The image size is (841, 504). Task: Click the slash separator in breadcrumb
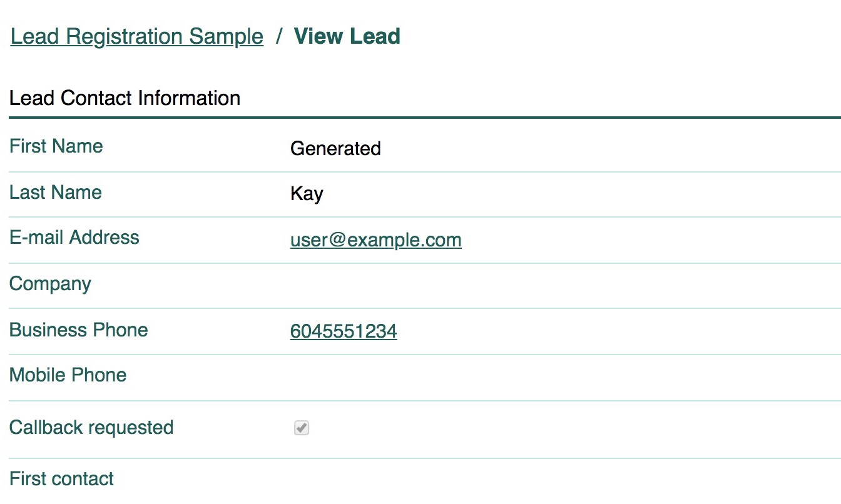coord(278,36)
